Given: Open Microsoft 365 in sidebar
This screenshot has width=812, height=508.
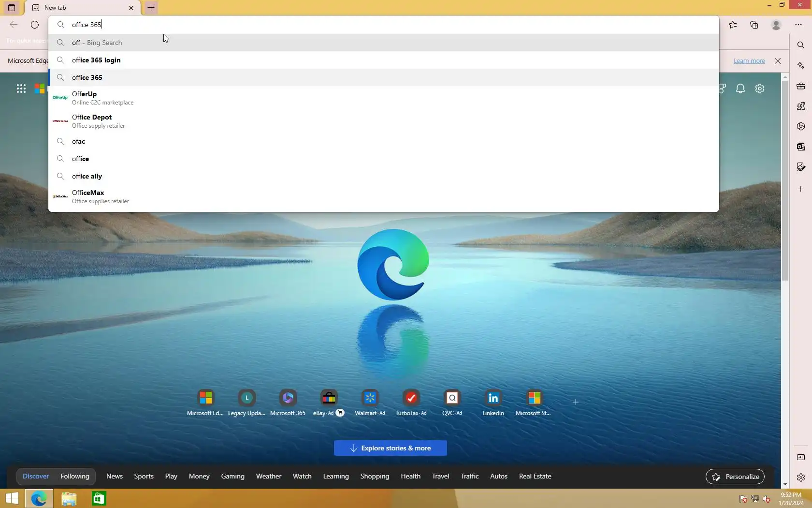Looking at the screenshot, I should (801, 126).
